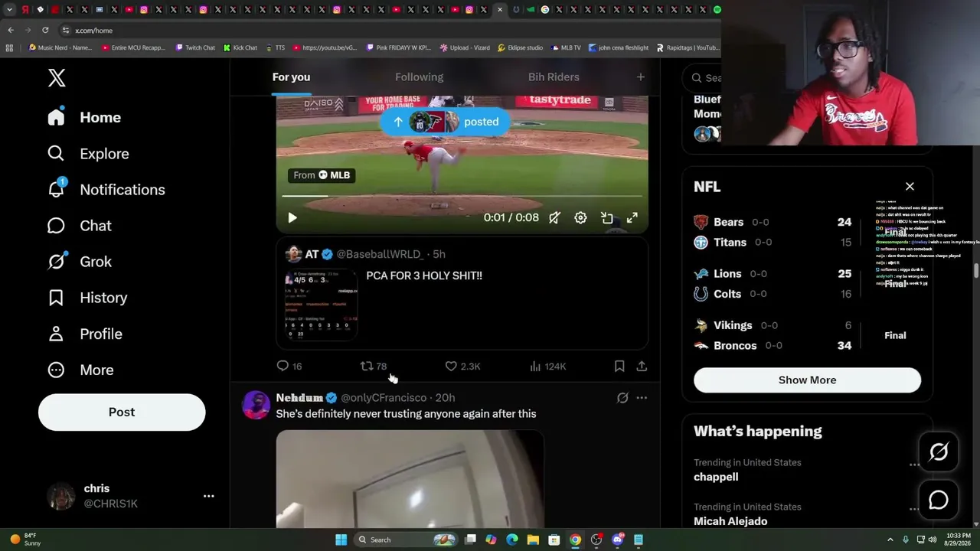The height and width of the screenshot is (551, 980).
Task: Go back in the browser
Action: click(11, 30)
